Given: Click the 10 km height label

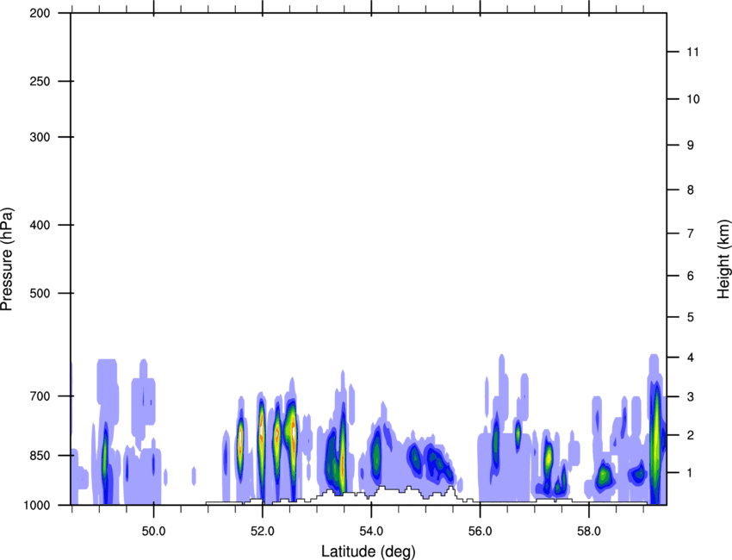Looking at the screenshot, I should pos(692,99).
